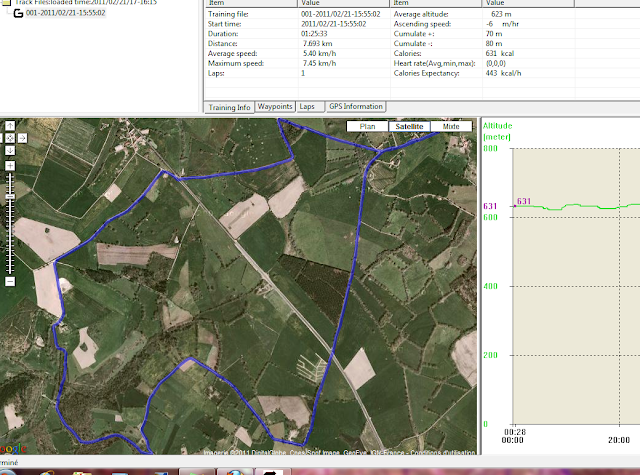This screenshot has width=640, height=475.
Task: Pan the map right with arrow icon
Action: pyautogui.click(x=22, y=138)
